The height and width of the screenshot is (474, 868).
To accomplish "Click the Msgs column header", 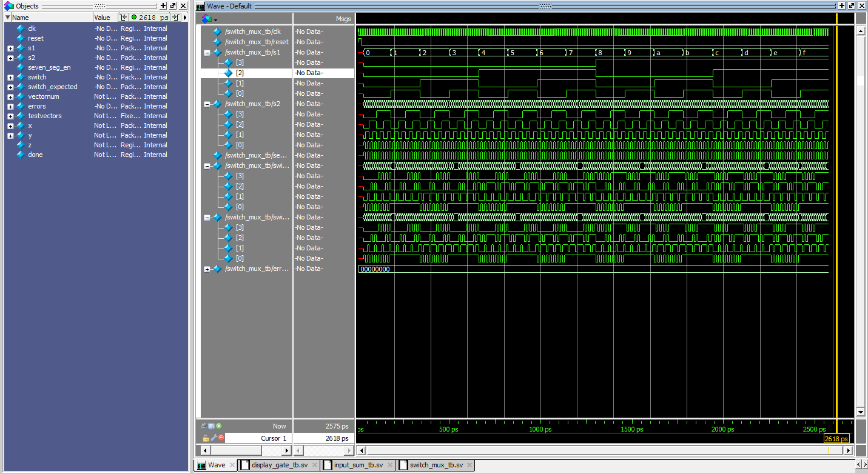I will point(323,19).
